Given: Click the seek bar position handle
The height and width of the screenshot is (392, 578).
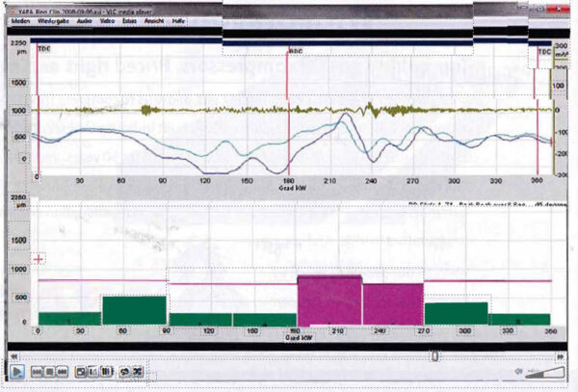Looking at the screenshot, I should [435, 356].
